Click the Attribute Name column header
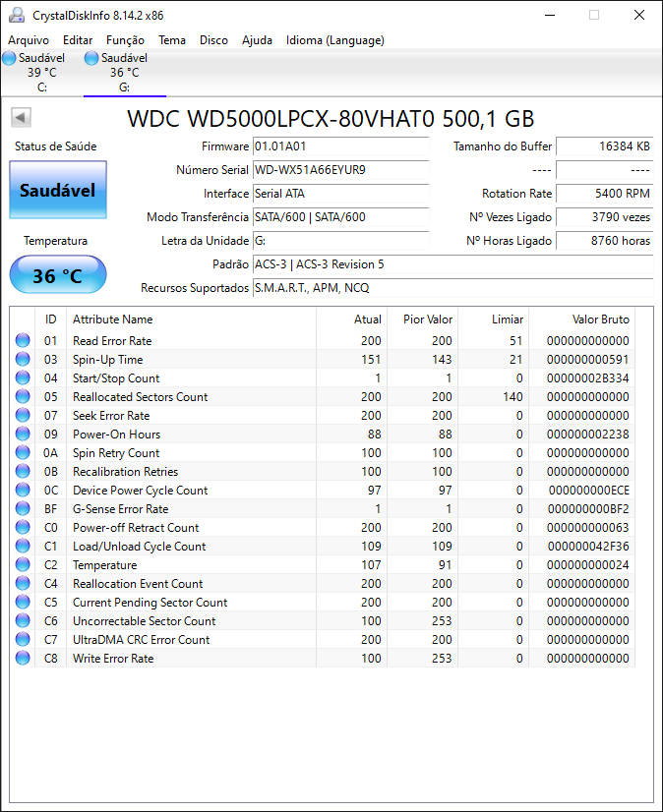This screenshot has width=663, height=812. coord(191,319)
